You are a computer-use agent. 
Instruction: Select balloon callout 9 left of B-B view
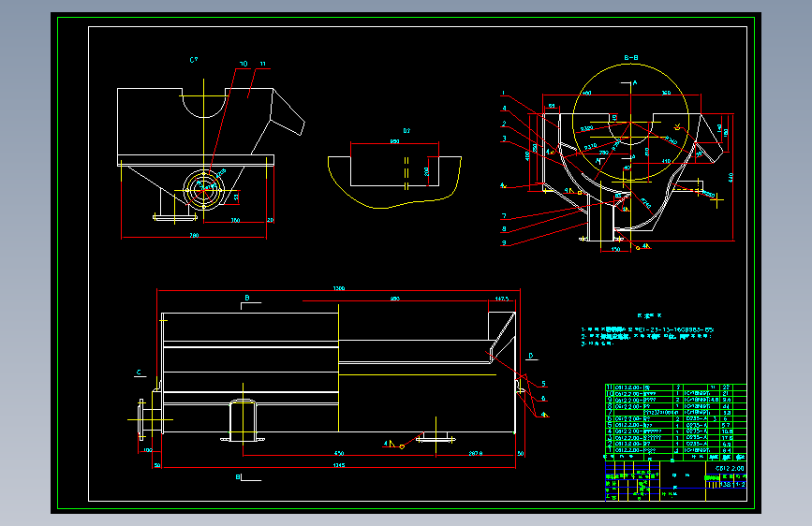coord(504,242)
